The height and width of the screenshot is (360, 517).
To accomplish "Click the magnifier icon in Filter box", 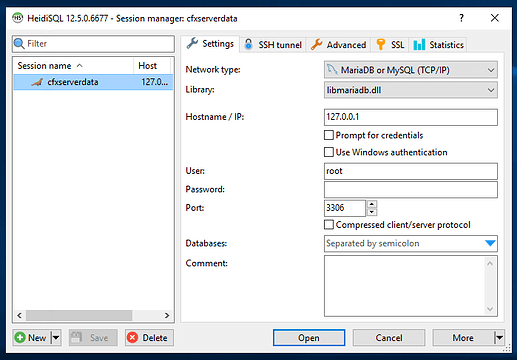I will pyautogui.click(x=19, y=44).
